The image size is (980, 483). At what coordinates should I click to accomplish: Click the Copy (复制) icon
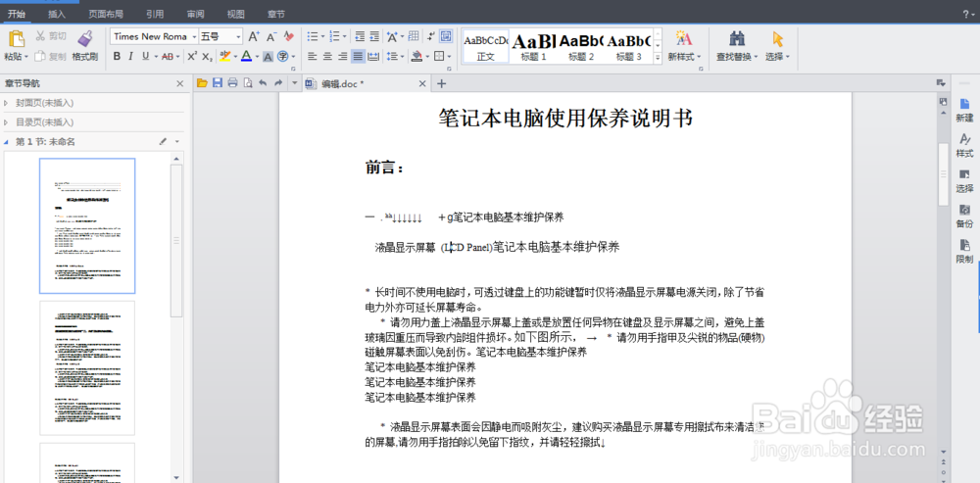[x=40, y=56]
